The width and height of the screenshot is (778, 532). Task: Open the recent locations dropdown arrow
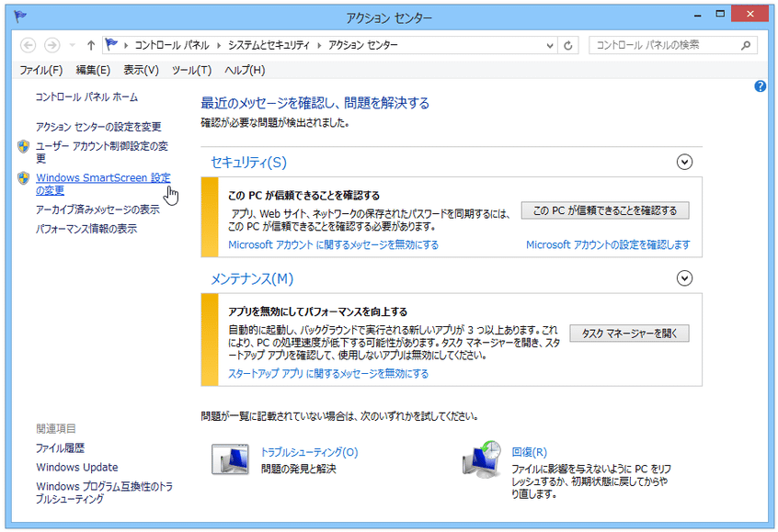point(73,46)
